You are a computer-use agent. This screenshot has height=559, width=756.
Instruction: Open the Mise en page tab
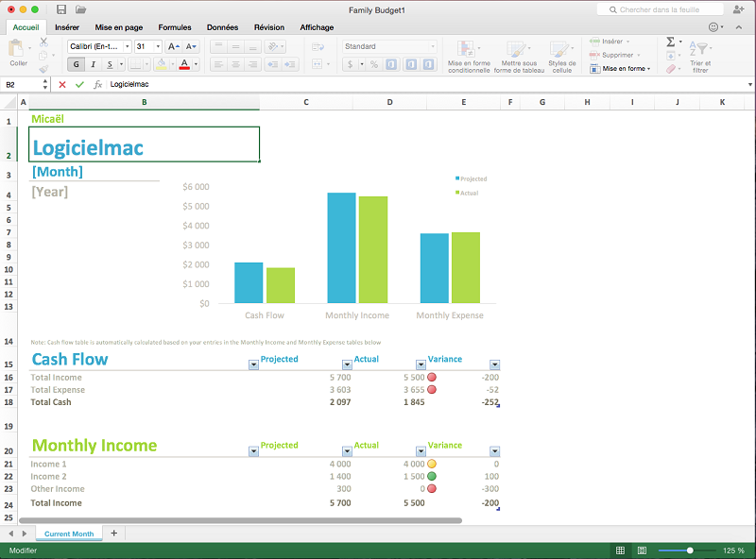click(x=119, y=27)
